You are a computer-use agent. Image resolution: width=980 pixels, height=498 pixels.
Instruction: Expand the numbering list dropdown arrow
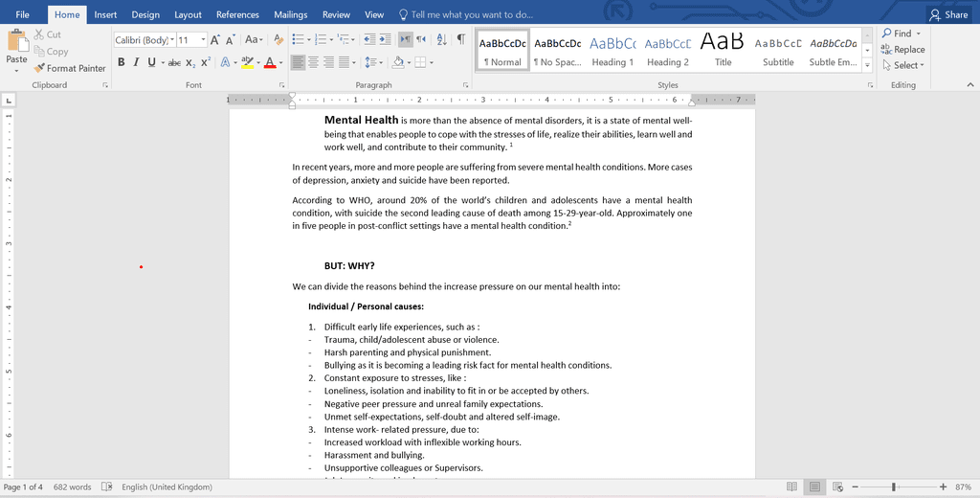pyautogui.click(x=330, y=40)
